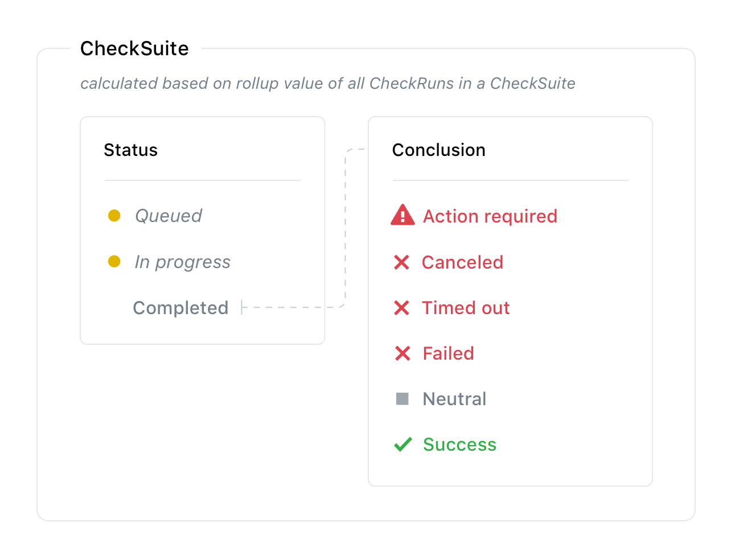Select the In progress status label
Screen dimensions: 731x560
click(x=183, y=262)
